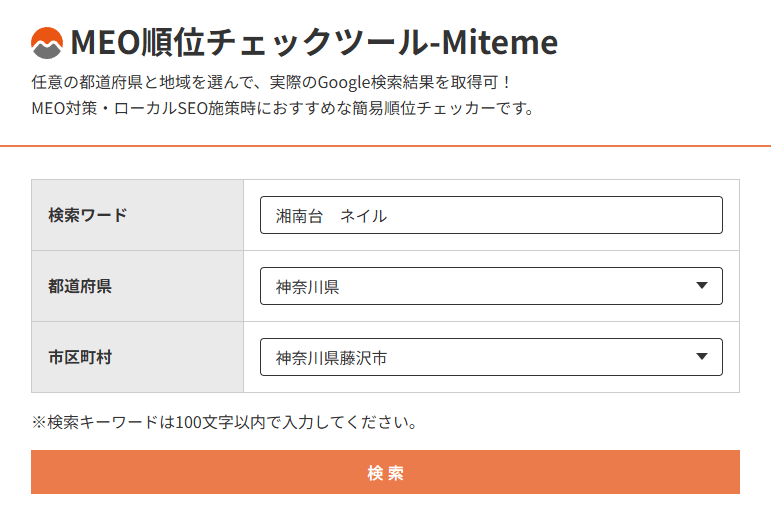Click the 検索ワード input field
Viewport: 771px width, 527px height.
tap(491, 215)
